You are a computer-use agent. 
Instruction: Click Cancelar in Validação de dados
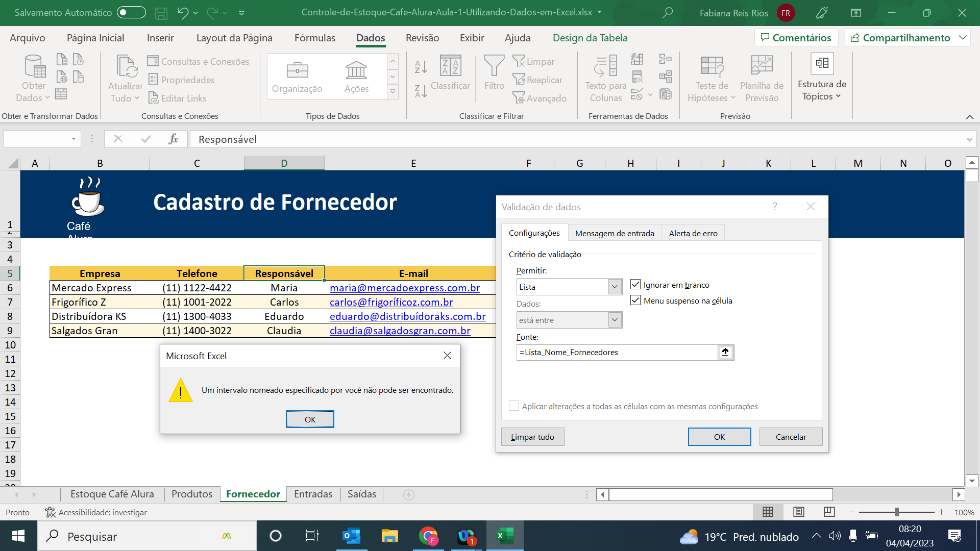(x=791, y=437)
